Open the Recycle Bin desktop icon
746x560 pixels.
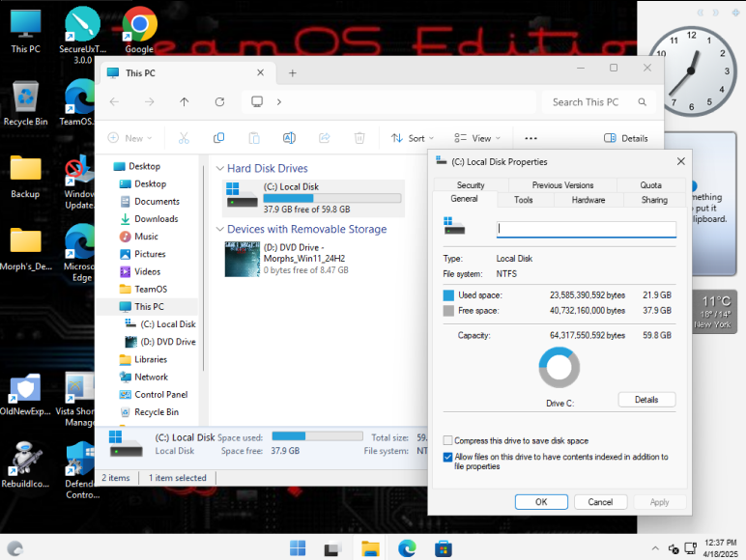point(26,103)
